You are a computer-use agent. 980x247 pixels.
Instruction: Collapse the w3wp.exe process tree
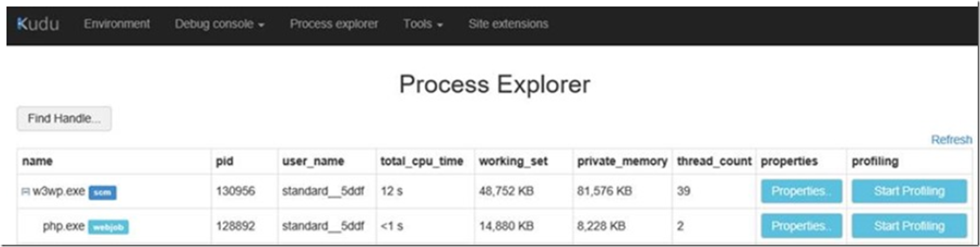pos(25,192)
